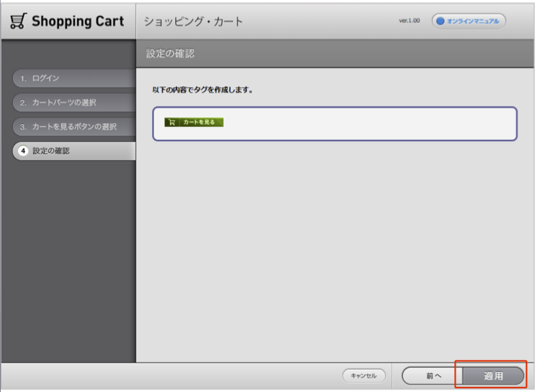Click the text 以下の内容でタグを作成します。
Screen dimensions: 535x392
pos(203,90)
